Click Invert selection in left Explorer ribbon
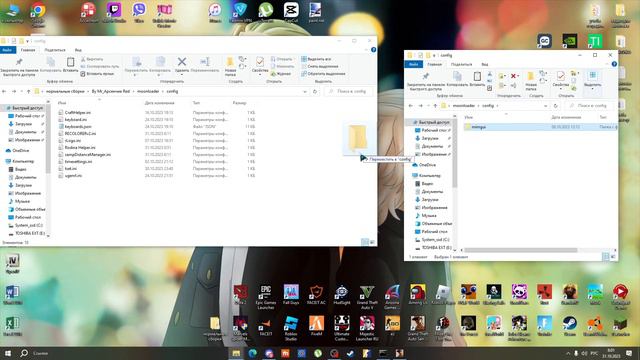Viewport: 640px width, 360px height. coord(323,74)
